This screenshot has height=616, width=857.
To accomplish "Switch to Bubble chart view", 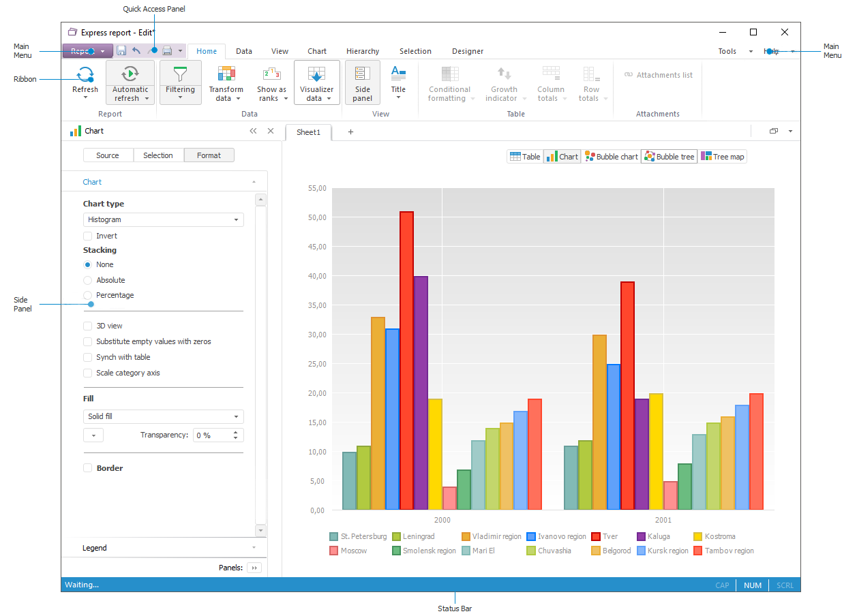I will (x=612, y=157).
